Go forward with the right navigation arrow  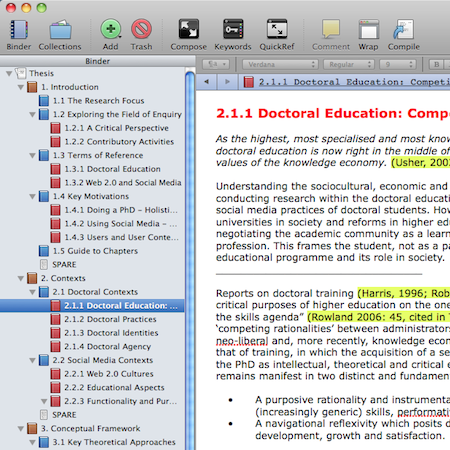tap(227, 82)
